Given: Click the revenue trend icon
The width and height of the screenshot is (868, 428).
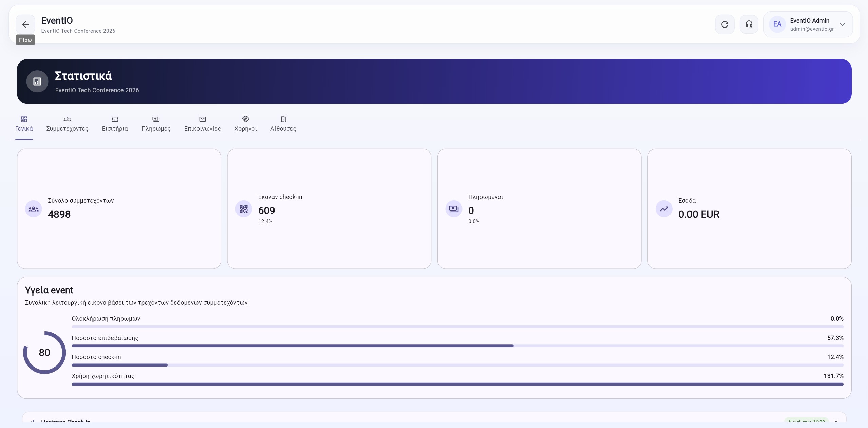Looking at the screenshot, I should 664,209.
